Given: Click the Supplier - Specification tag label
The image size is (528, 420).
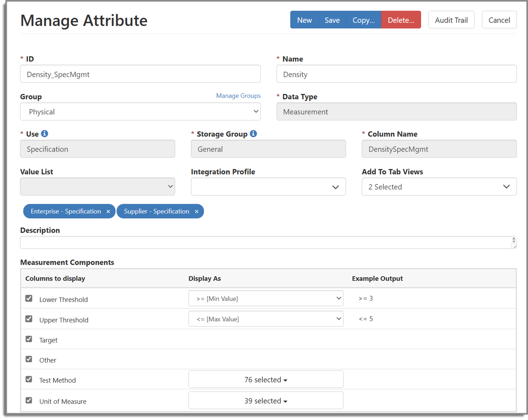Looking at the screenshot, I should (x=157, y=211).
